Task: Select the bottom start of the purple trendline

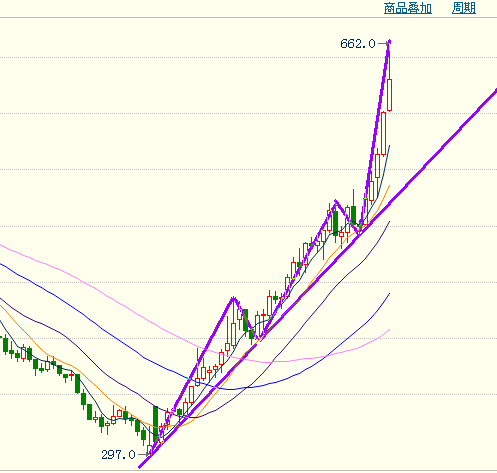Action: pos(140,467)
